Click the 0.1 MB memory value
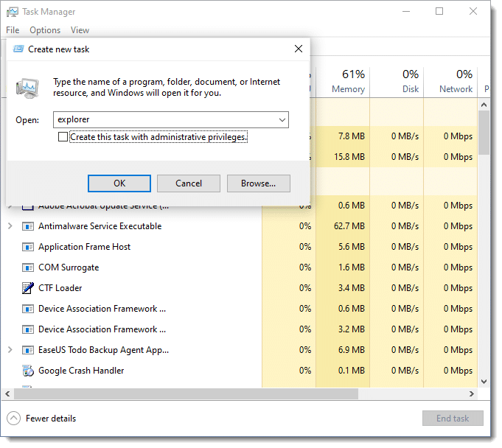 (x=352, y=371)
